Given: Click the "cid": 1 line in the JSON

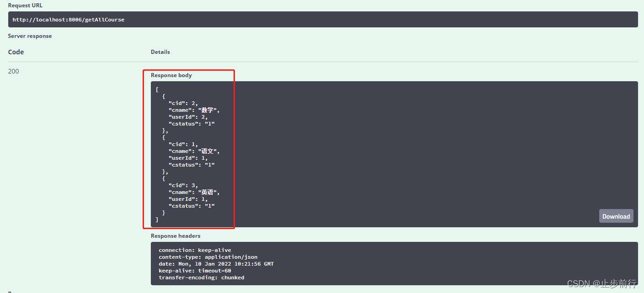Looking at the screenshot, I should click(183, 144).
